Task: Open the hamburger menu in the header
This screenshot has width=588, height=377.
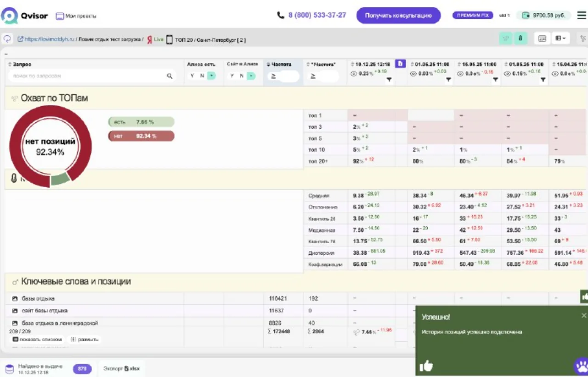Action: coord(582,15)
